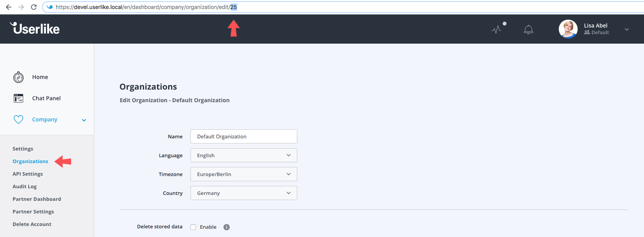The width and height of the screenshot is (644, 237).
Task: Collapse the Company menu chevron
Action: point(84,120)
